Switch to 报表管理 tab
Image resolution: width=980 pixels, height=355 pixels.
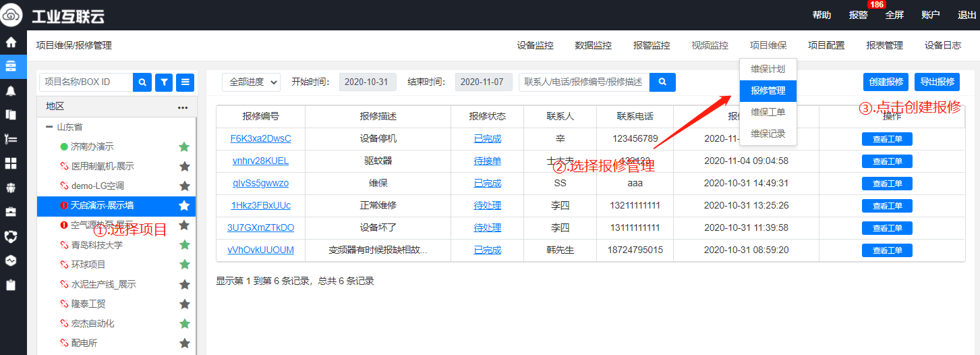coord(885,45)
